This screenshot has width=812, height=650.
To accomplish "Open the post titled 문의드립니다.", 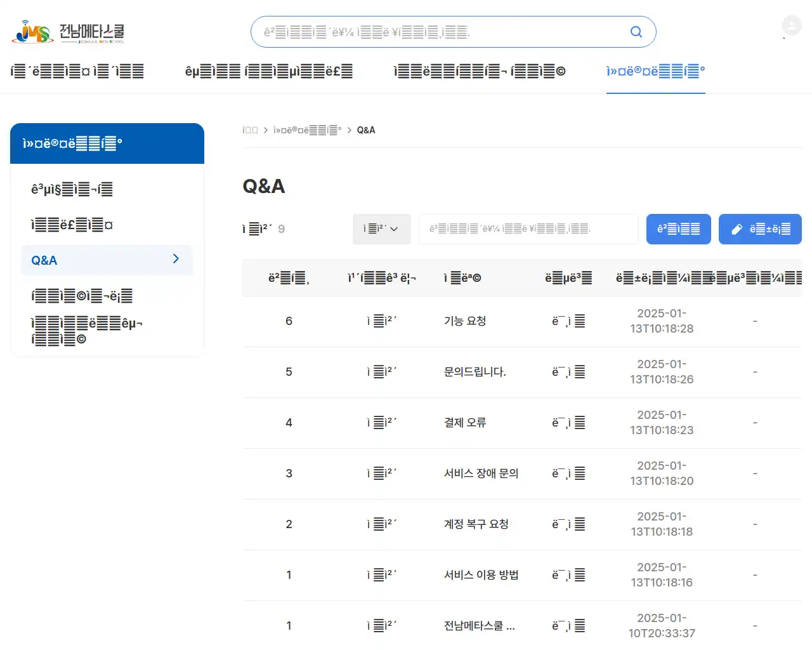I will click(475, 372).
